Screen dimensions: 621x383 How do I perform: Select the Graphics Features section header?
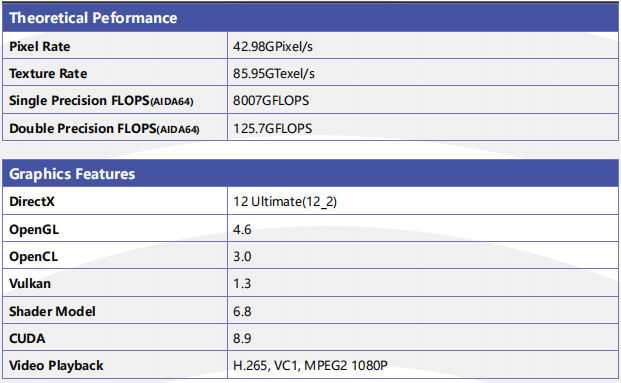pos(72,174)
